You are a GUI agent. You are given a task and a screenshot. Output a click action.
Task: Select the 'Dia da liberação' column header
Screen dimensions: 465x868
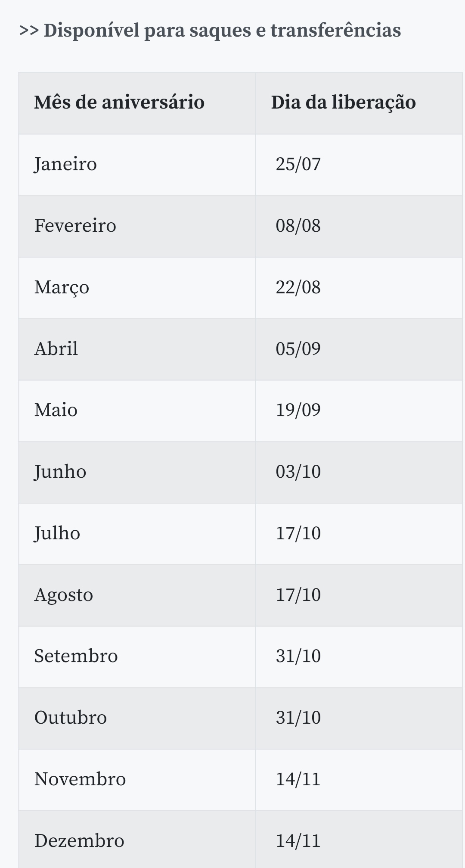343,103
